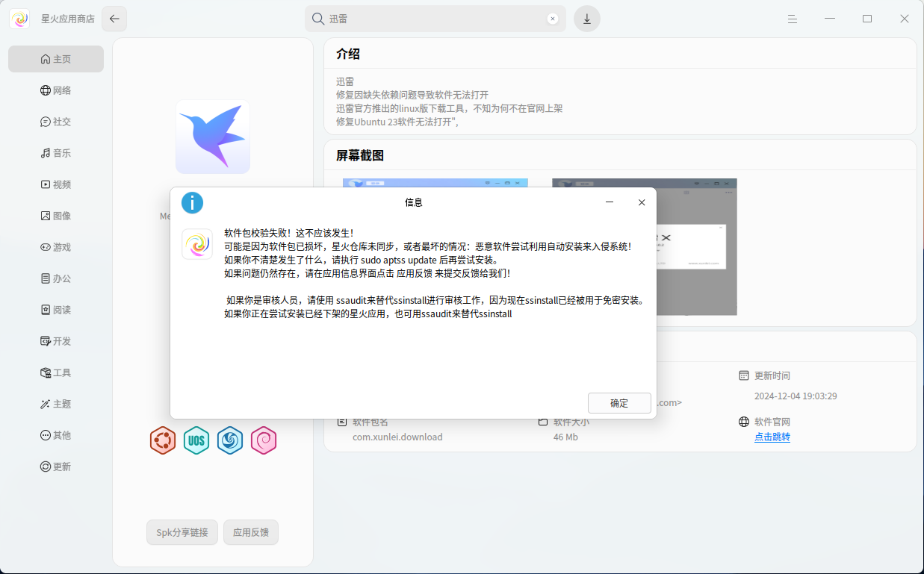Open the 更新 updates section
The height and width of the screenshot is (574, 924).
click(56, 467)
